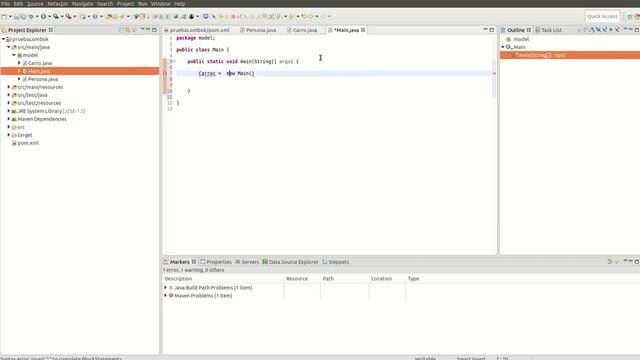This screenshot has width=640, height=360.
Task: Expand the Carro.java tree node
Action: coord(19,63)
